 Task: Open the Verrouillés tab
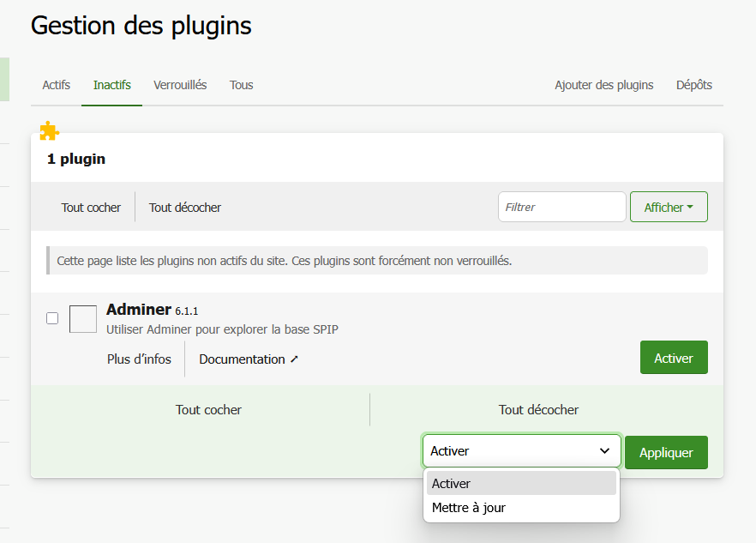pos(180,85)
